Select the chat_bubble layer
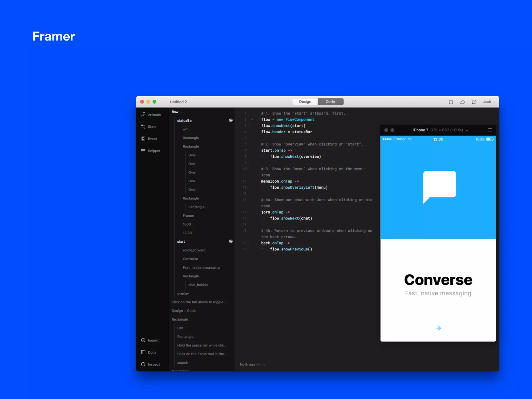Image resolution: width=532 pixels, height=399 pixels. [198, 285]
